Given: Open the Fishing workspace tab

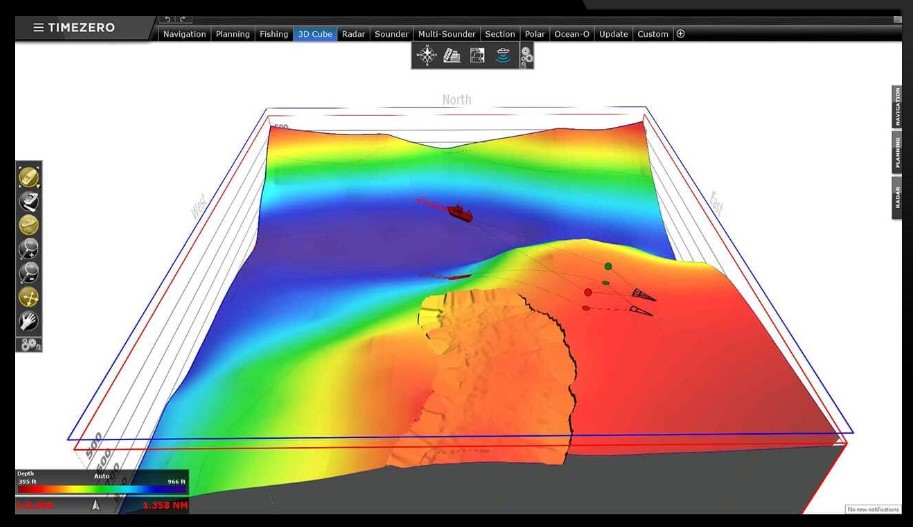Looking at the screenshot, I should (x=274, y=34).
